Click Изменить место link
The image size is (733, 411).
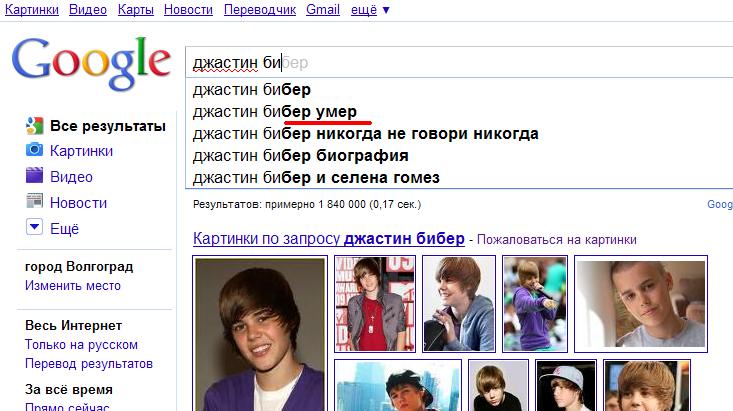click(x=73, y=286)
